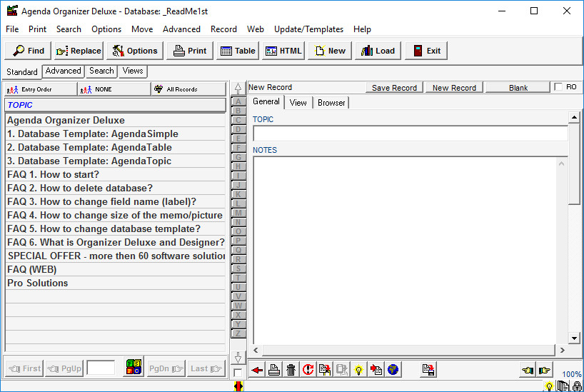Switch to the Browser tab in record panel
Image resolution: width=584 pixels, height=392 pixels.
(x=331, y=103)
